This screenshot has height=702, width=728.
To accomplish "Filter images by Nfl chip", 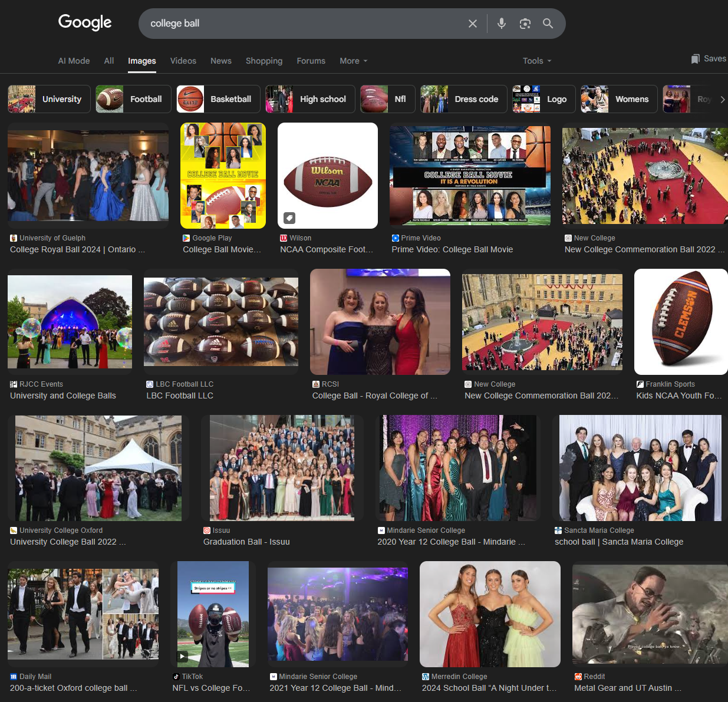I will (x=388, y=99).
